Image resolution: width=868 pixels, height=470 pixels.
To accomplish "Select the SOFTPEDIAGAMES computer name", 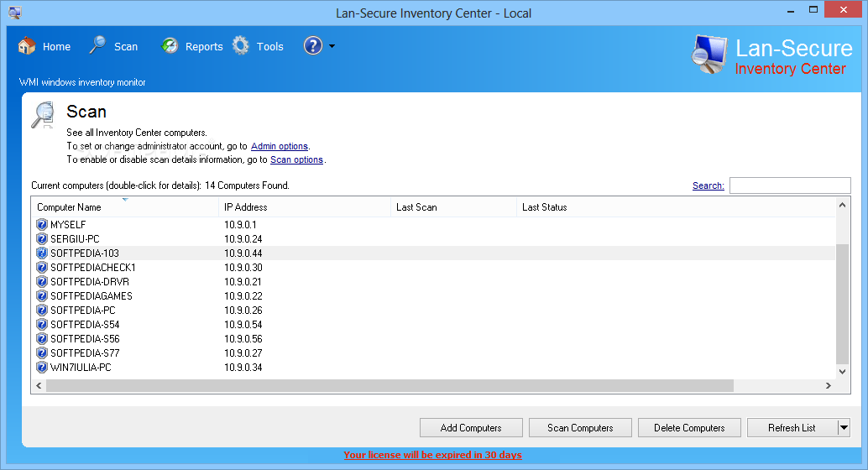I will (92, 295).
